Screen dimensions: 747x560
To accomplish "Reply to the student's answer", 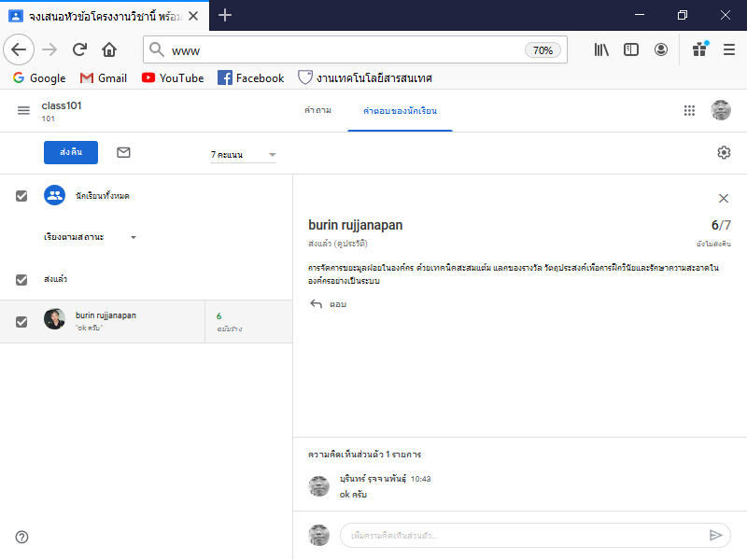I will pyautogui.click(x=329, y=304).
